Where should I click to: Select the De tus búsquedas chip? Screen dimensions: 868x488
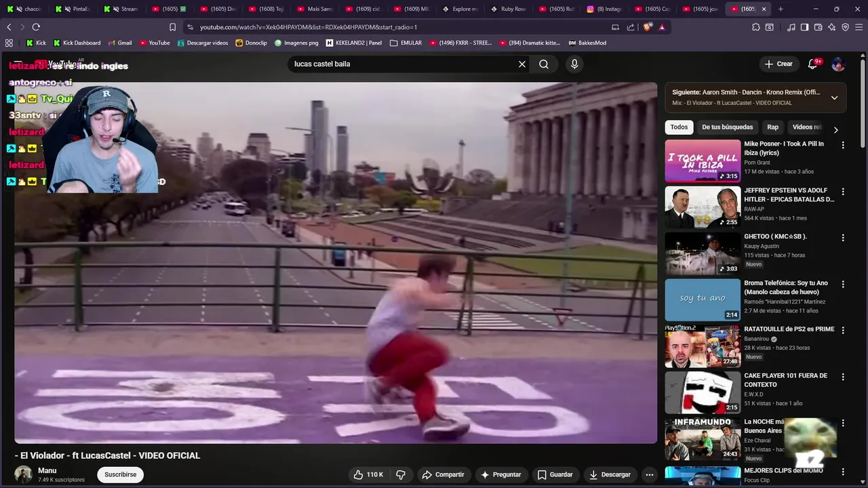pyautogui.click(x=727, y=127)
